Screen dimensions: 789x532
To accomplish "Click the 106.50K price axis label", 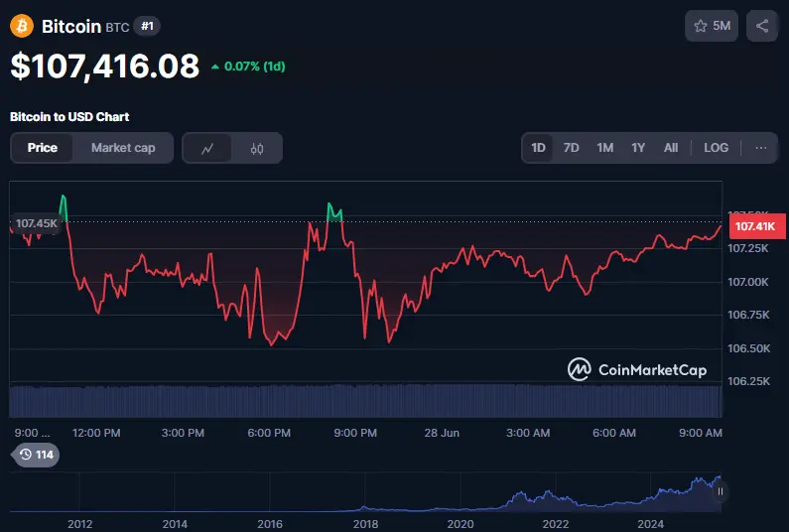I will [748, 348].
